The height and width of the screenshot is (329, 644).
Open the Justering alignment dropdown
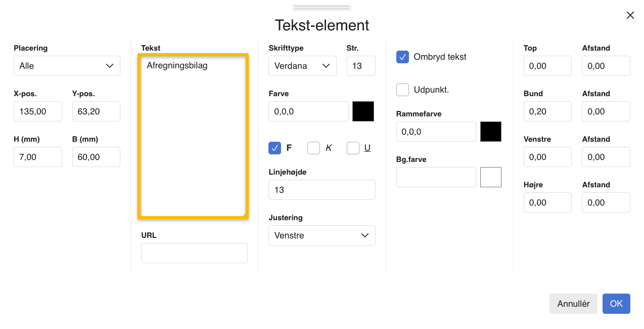(x=321, y=235)
